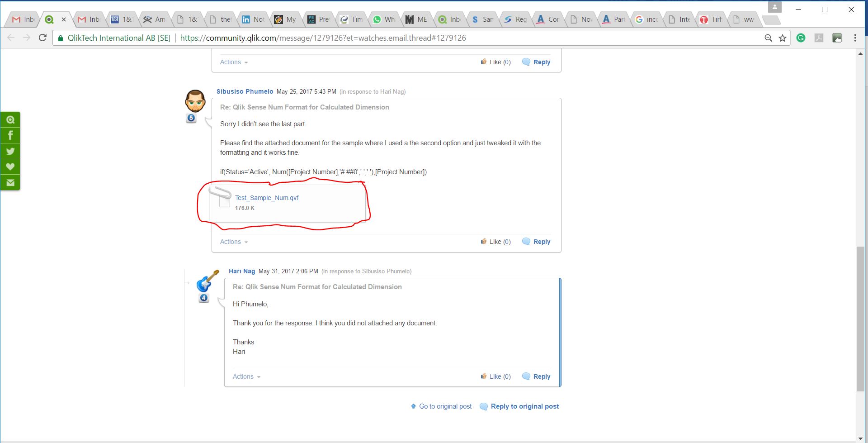The width and height of the screenshot is (868, 443).
Task: Click Reply text in Sibusiso's post
Action: (x=542, y=242)
